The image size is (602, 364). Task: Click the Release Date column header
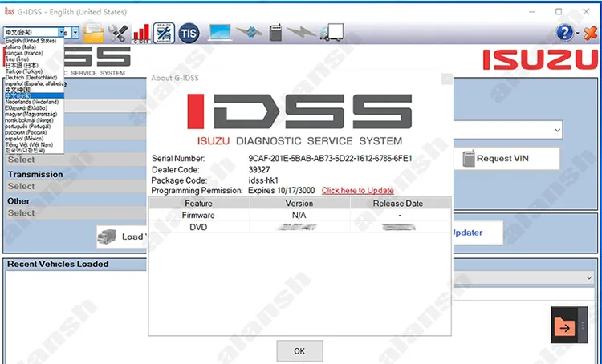click(x=398, y=204)
